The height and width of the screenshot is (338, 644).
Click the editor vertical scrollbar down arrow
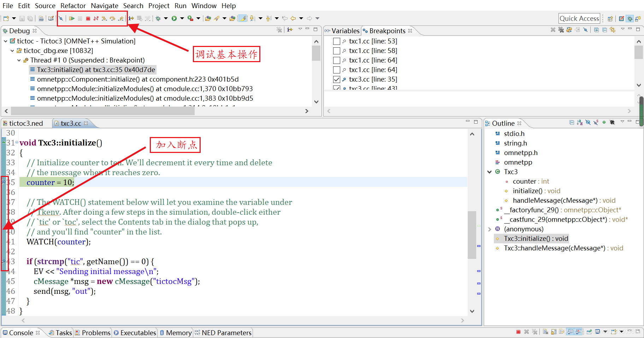(x=472, y=311)
